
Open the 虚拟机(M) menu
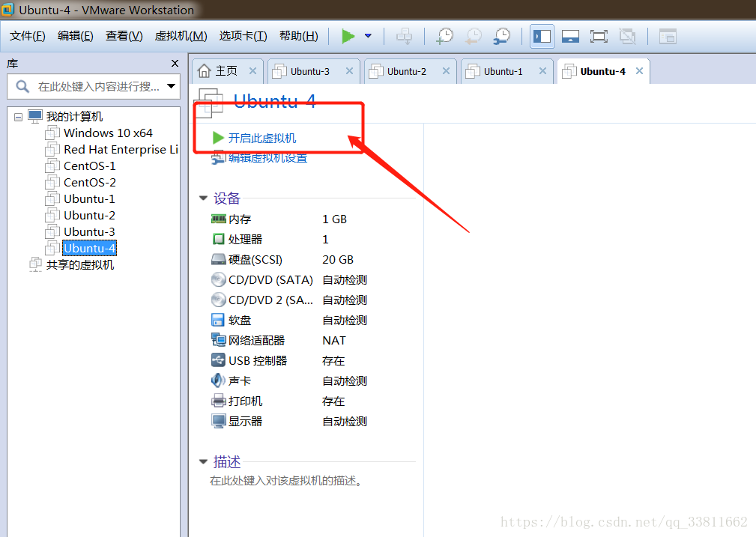coord(181,36)
